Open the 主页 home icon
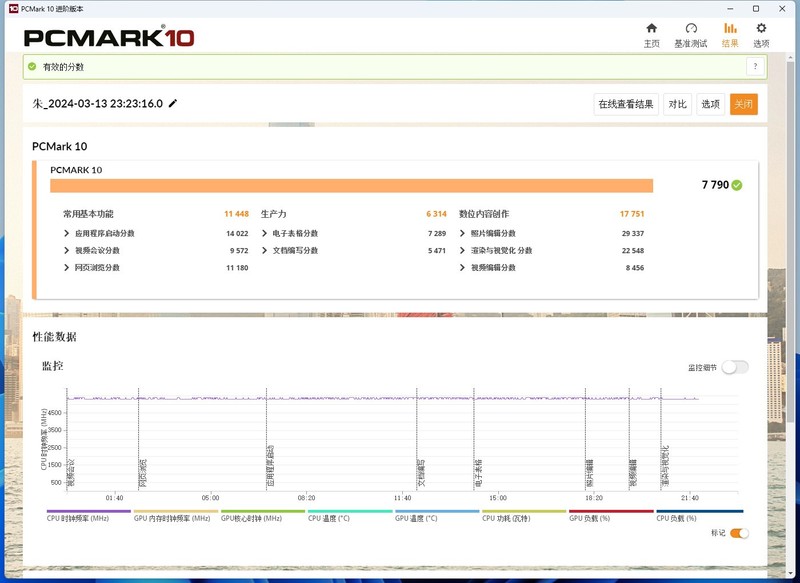The height and width of the screenshot is (583, 800). (x=651, y=29)
